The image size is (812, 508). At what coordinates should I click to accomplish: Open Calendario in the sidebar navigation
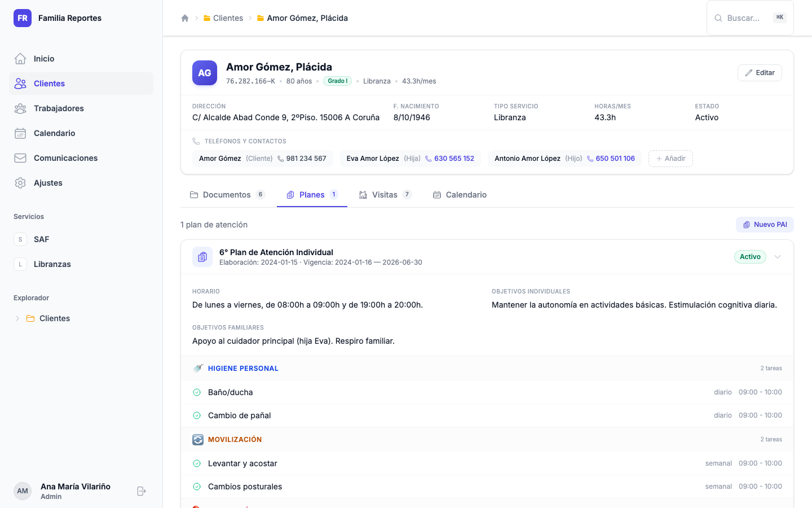pyautogui.click(x=54, y=133)
